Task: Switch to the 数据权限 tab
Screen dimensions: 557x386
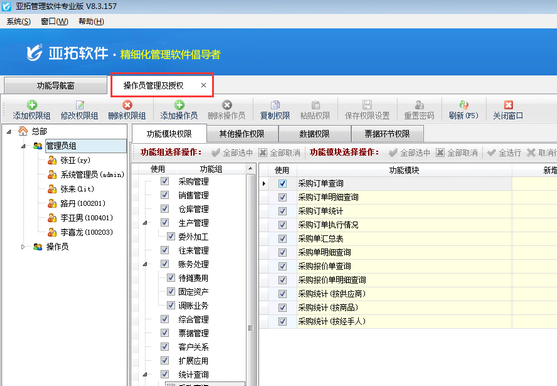Action: 315,134
